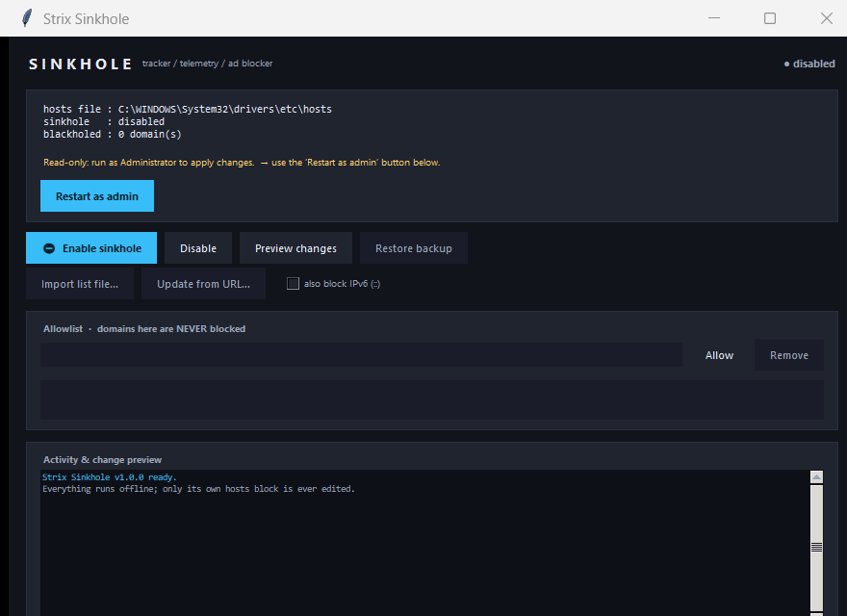
Task: Click the 'disabled' status text top right
Action: 813,64
